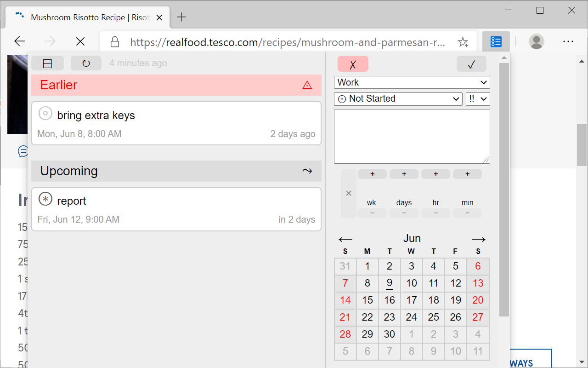
Task: Toggle the split panel layout icon
Action: [47, 63]
